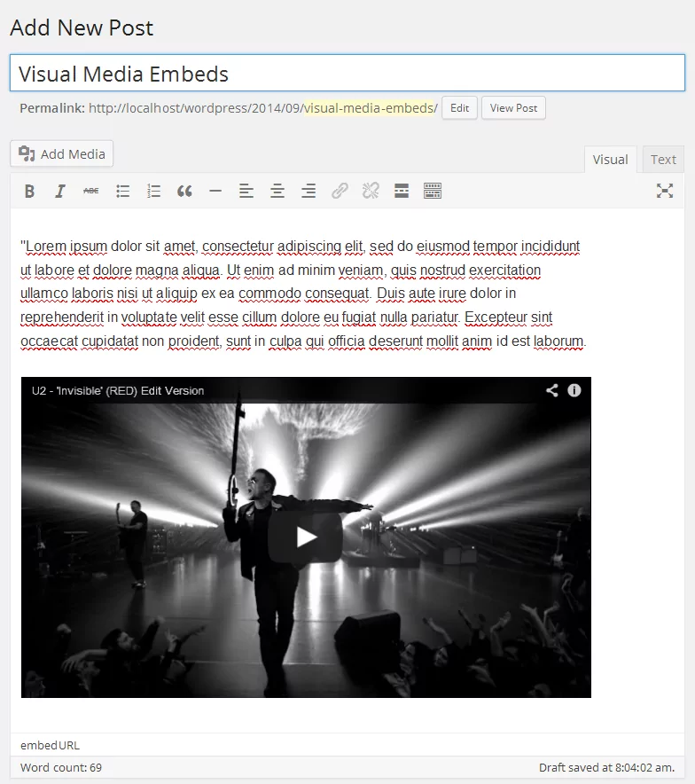Image resolution: width=695 pixels, height=784 pixels.
Task: Insert a blockquote
Action: tap(184, 191)
